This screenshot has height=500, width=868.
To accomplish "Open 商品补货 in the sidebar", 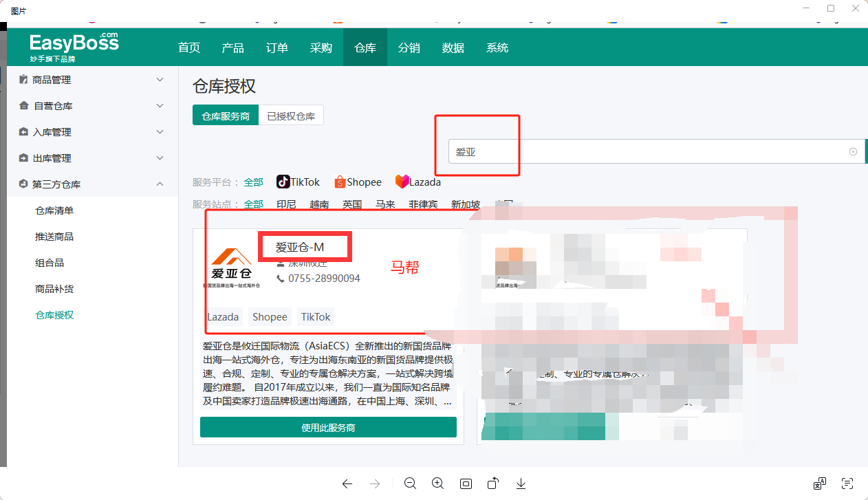I will [54, 289].
